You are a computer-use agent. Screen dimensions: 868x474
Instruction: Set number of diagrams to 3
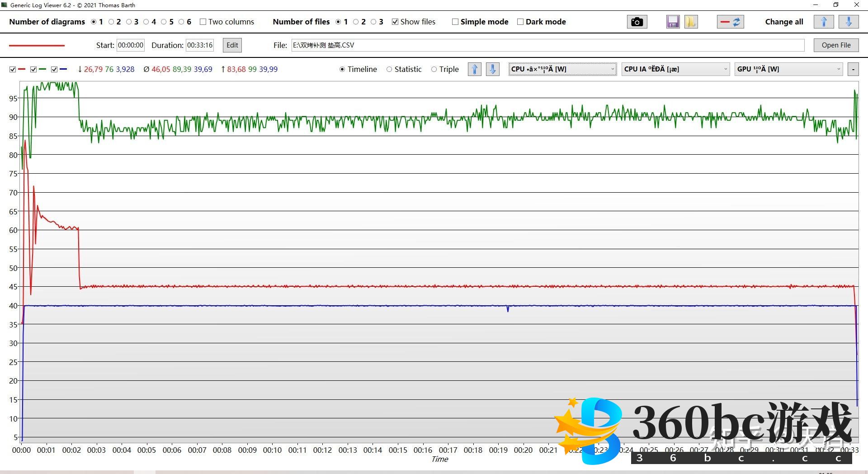click(x=129, y=22)
